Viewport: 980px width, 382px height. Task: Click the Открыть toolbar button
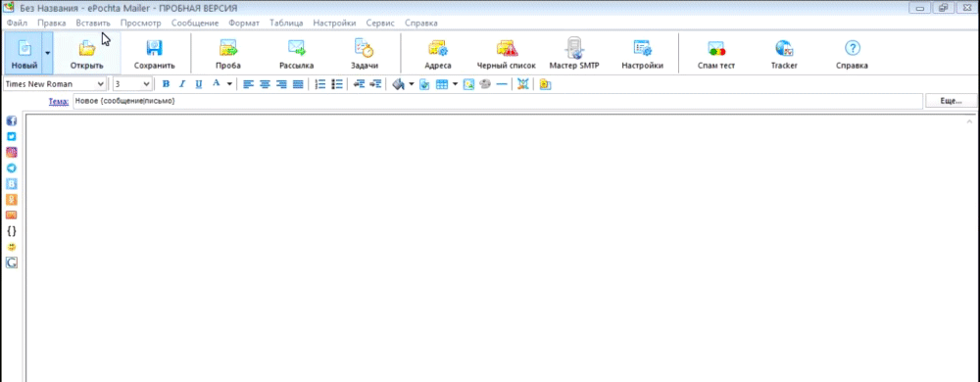[87, 53]
